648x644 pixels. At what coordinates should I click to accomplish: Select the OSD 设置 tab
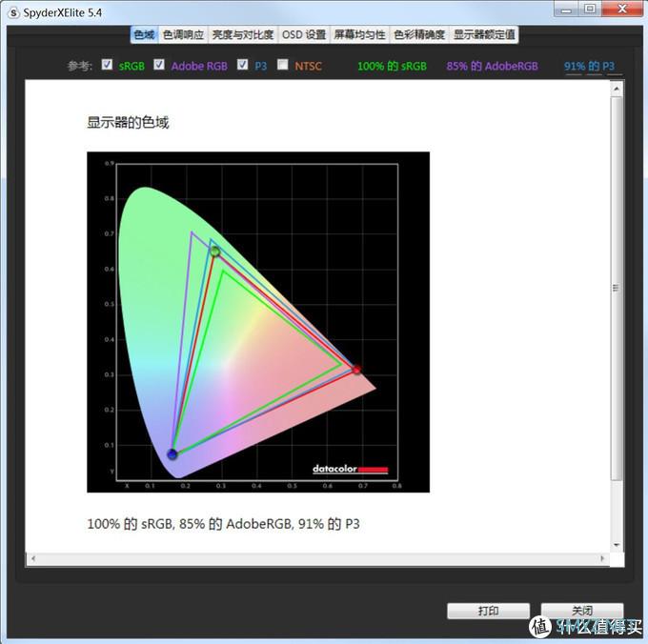tap(304, 34)
